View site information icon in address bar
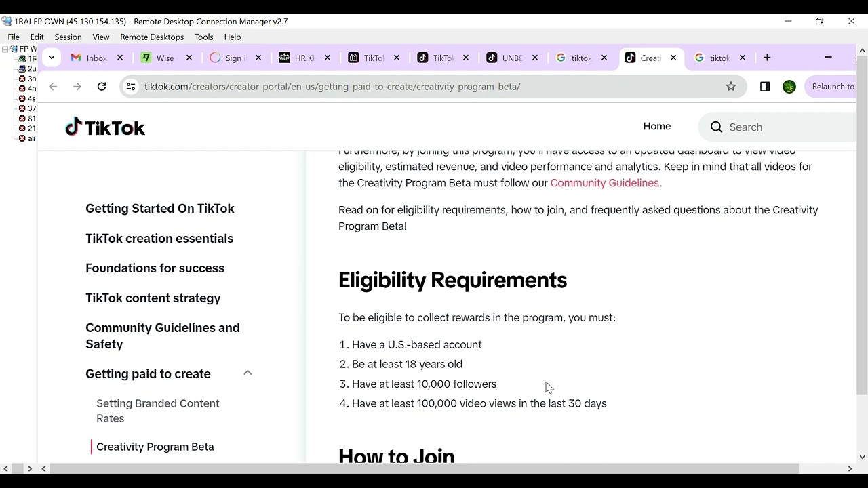This screenshot has width=868, height=488. pyautogui.click(x=131, y=87)
